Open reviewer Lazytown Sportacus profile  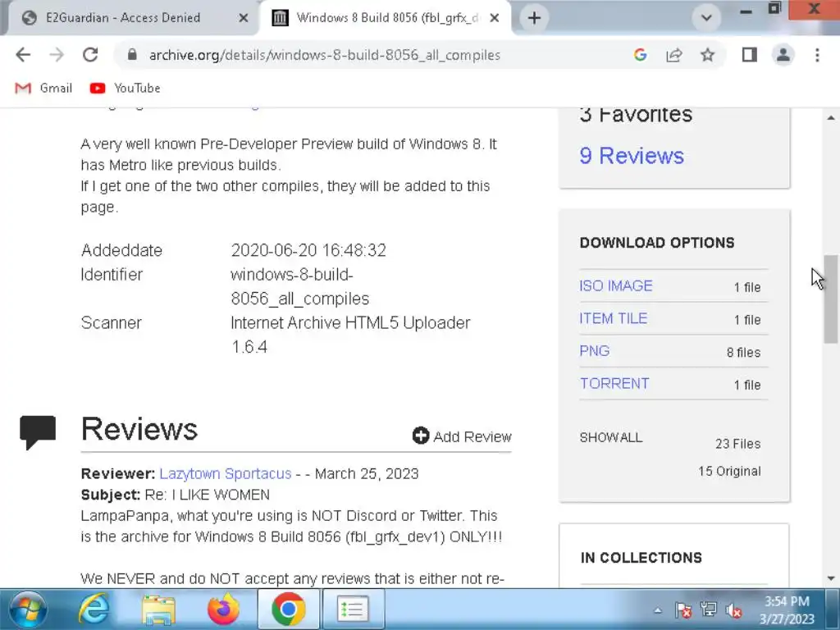(226, 473)
